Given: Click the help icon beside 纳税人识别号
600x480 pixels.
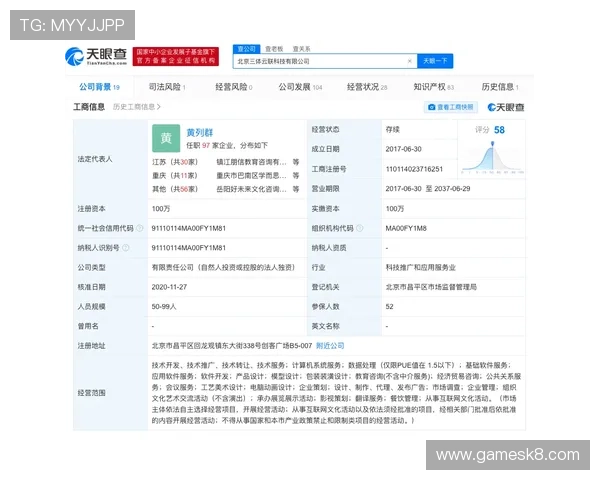Looking at the screenshot, I should pos(126,248).
